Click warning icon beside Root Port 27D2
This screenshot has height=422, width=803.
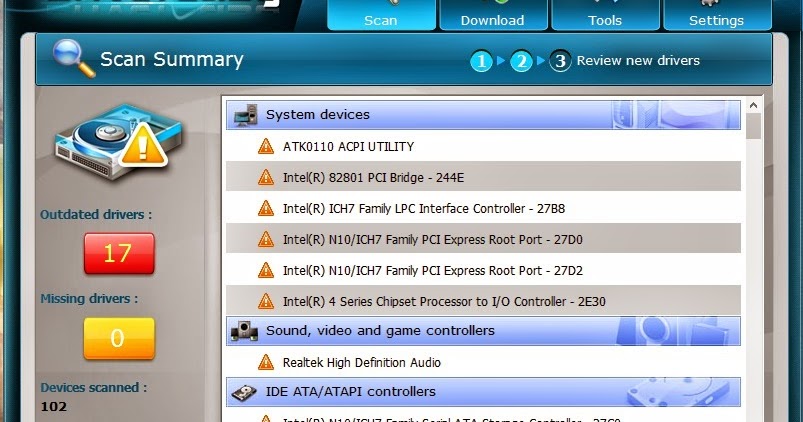(266, 270)
